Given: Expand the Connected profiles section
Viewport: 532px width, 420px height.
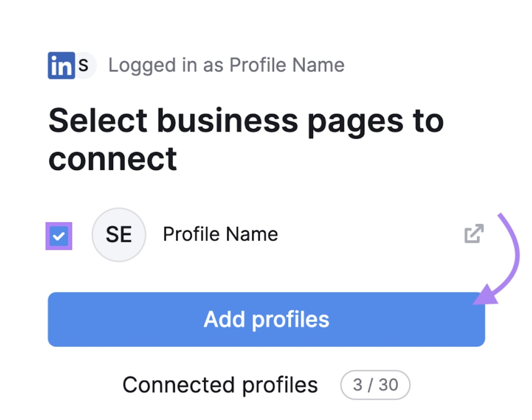Looking at the screenshot, I should click(220, 385).
